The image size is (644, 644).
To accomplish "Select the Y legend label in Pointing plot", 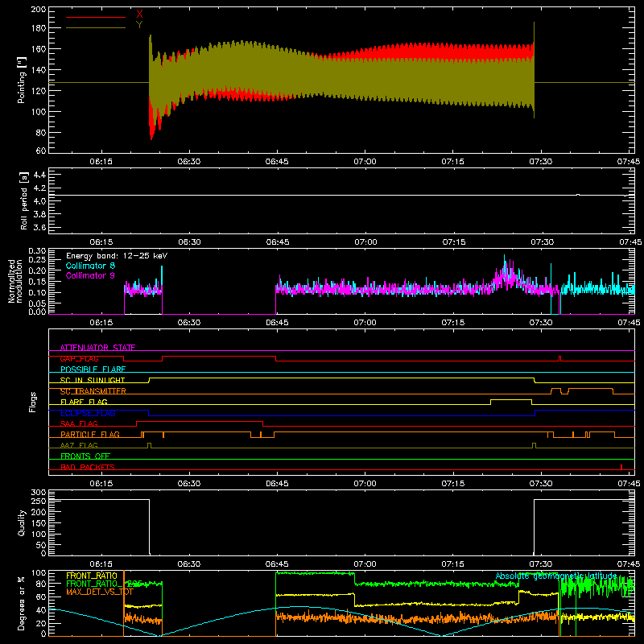I will (139, 25).
